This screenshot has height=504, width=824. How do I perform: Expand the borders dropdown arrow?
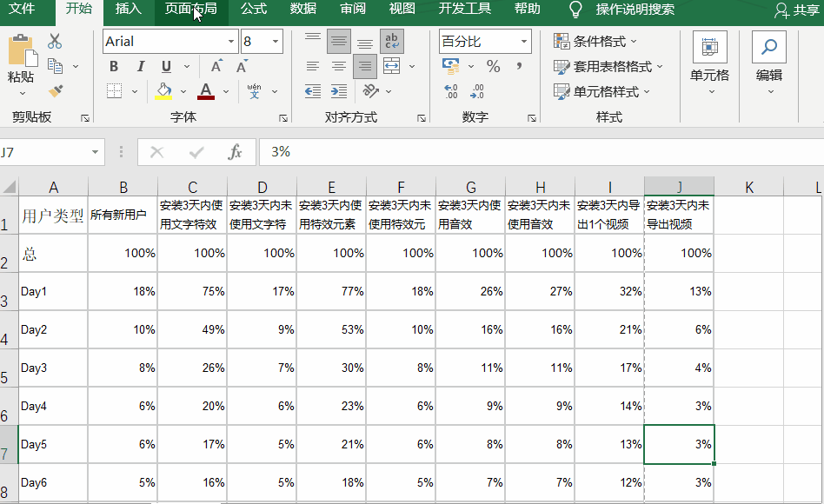click(x=135, y=91)
